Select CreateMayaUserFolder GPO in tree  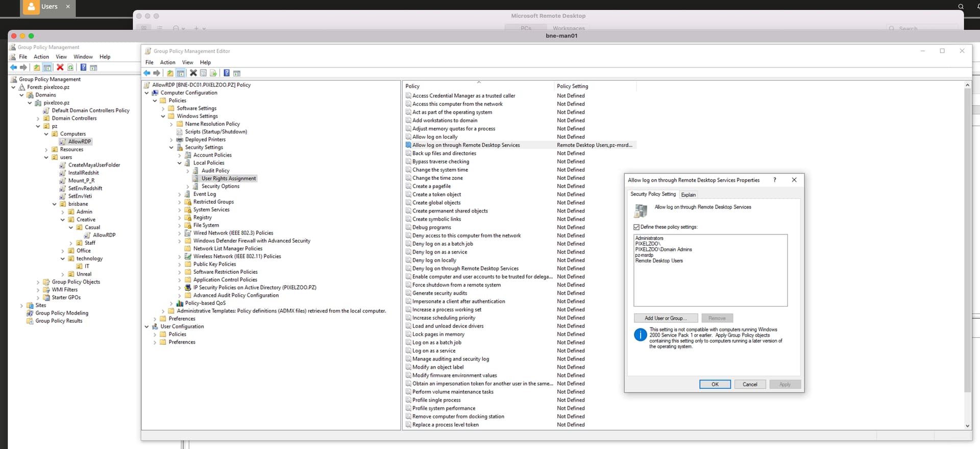(x=94, y=165)
